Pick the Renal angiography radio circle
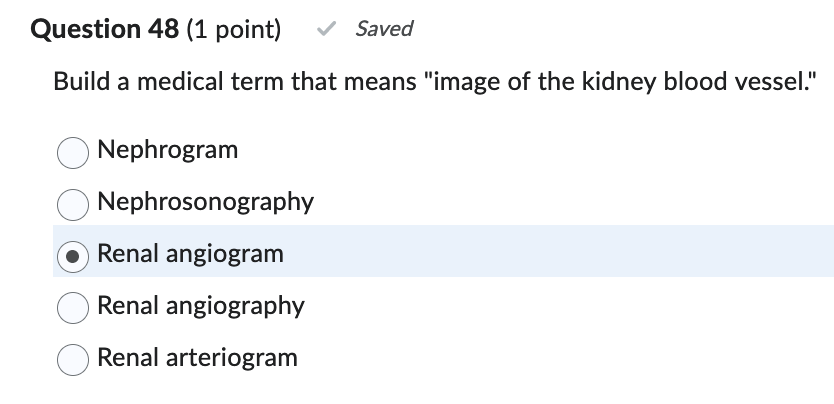 [73, 306]
